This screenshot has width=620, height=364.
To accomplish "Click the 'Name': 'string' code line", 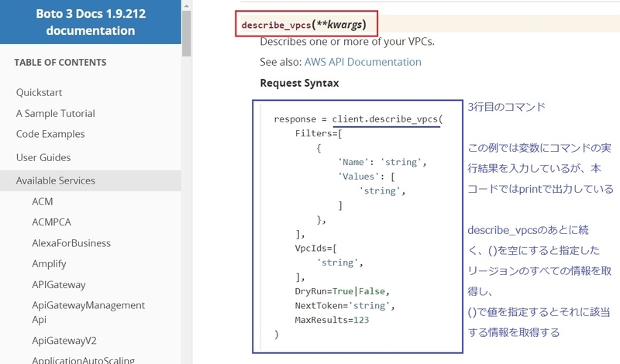I will point(382,162).
